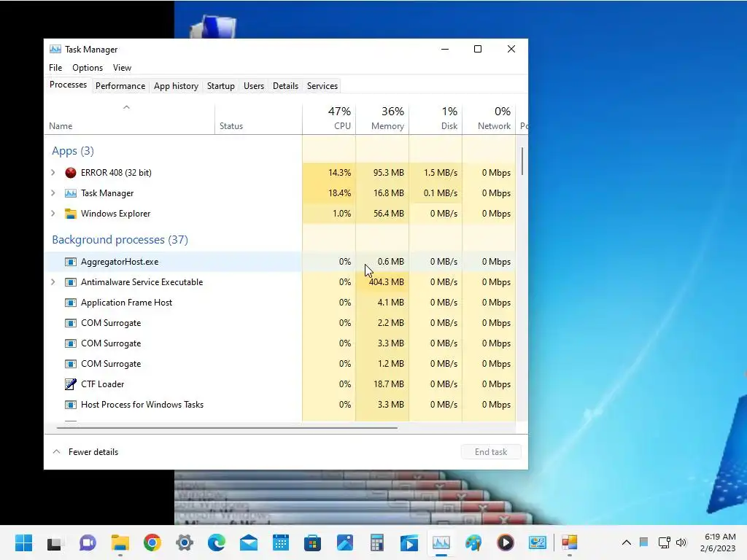Screen dimensions: 747x560
Task: Open the Control Panel taskbar icon
Action: (x=538, y=542)
